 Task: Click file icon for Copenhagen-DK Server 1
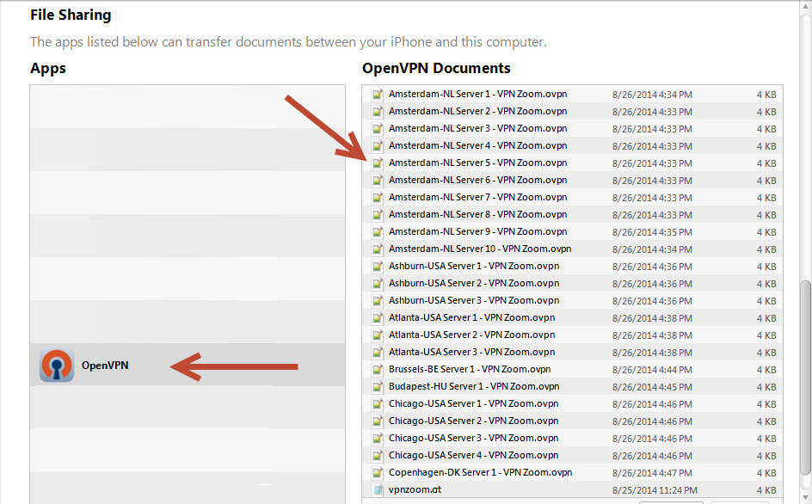coord(378,472)
